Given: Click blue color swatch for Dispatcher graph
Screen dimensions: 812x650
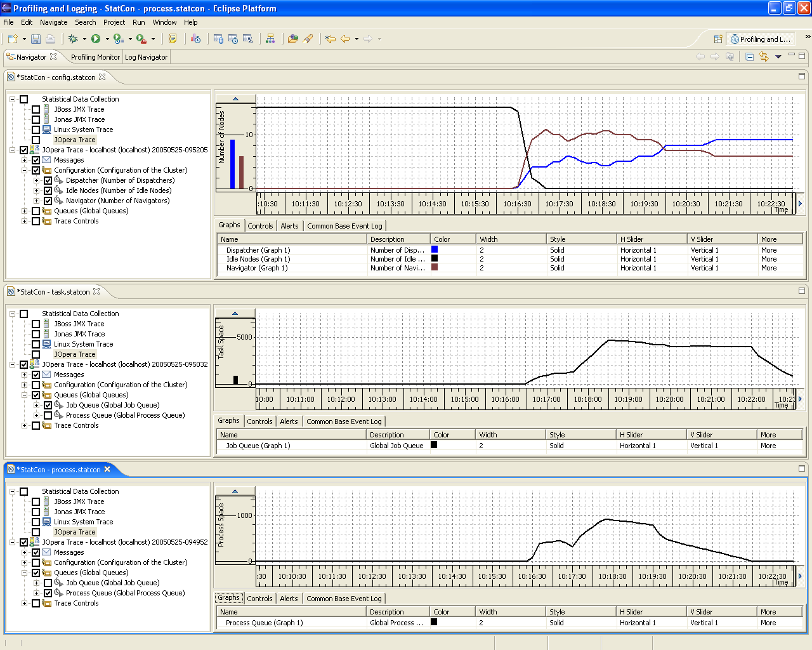Looking at the screenshot, I should pyautogui.click(x=435, y=249).
